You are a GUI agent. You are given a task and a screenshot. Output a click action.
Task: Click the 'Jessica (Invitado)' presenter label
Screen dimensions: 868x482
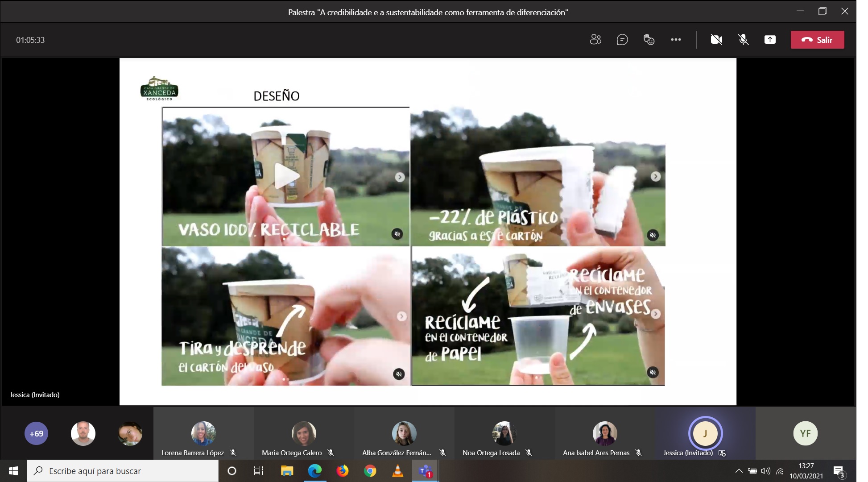[x=35, y=395]
